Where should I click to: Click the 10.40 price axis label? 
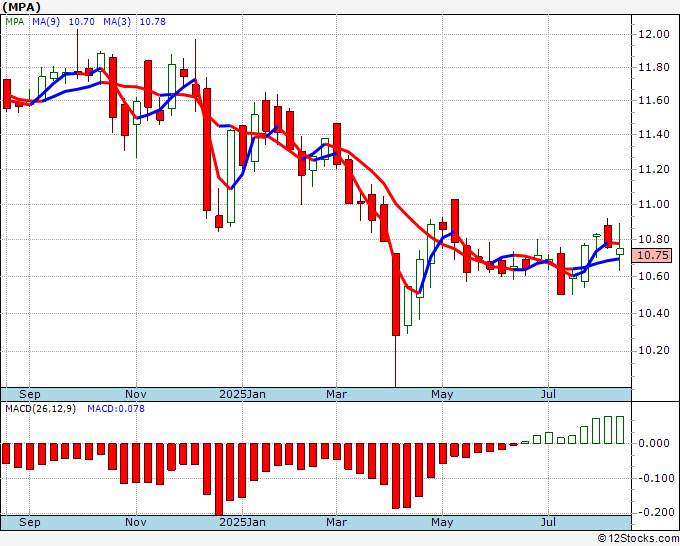click(x=654, y=313)
